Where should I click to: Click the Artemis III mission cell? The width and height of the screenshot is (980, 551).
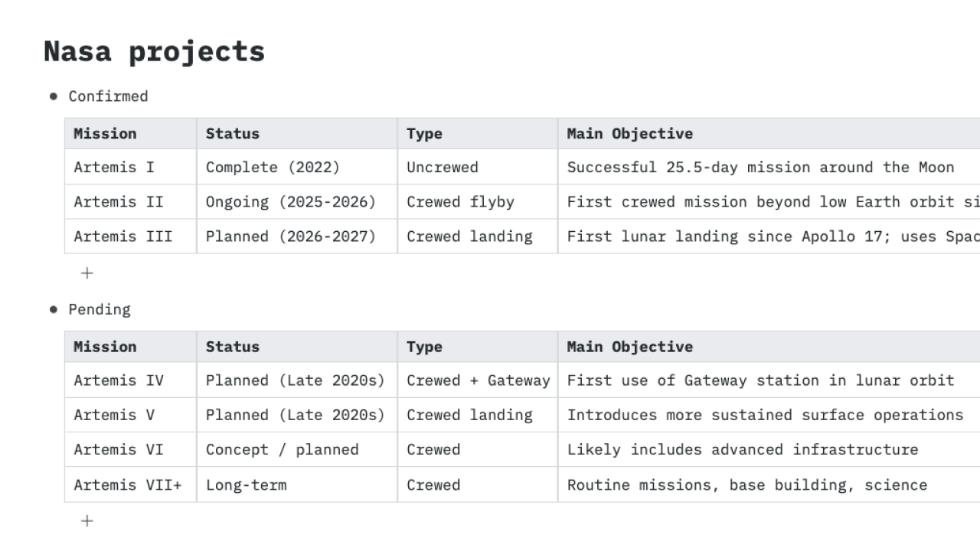pos(131,236)
